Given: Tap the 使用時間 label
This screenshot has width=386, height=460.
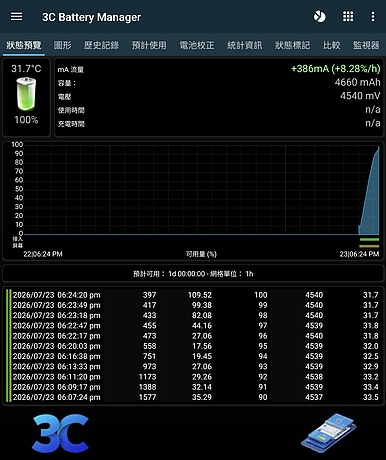Looking at the screenshot, I should coord(71,110).
